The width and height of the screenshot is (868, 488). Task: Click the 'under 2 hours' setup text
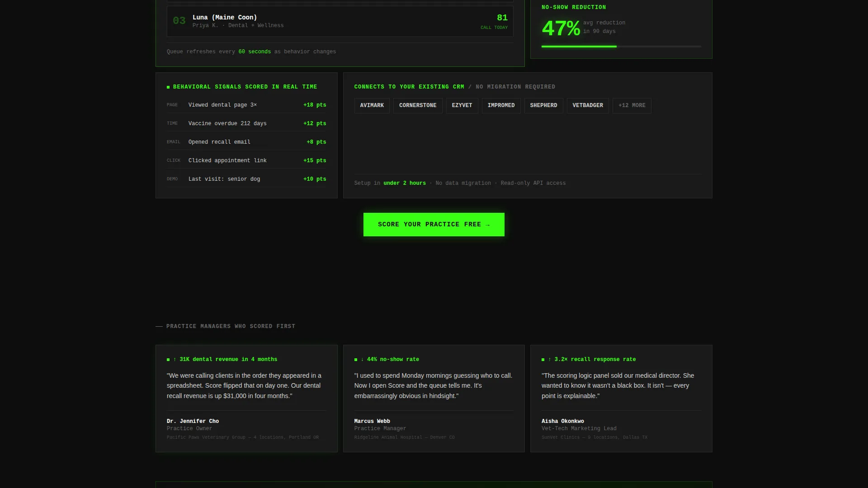tap(405, 183)
